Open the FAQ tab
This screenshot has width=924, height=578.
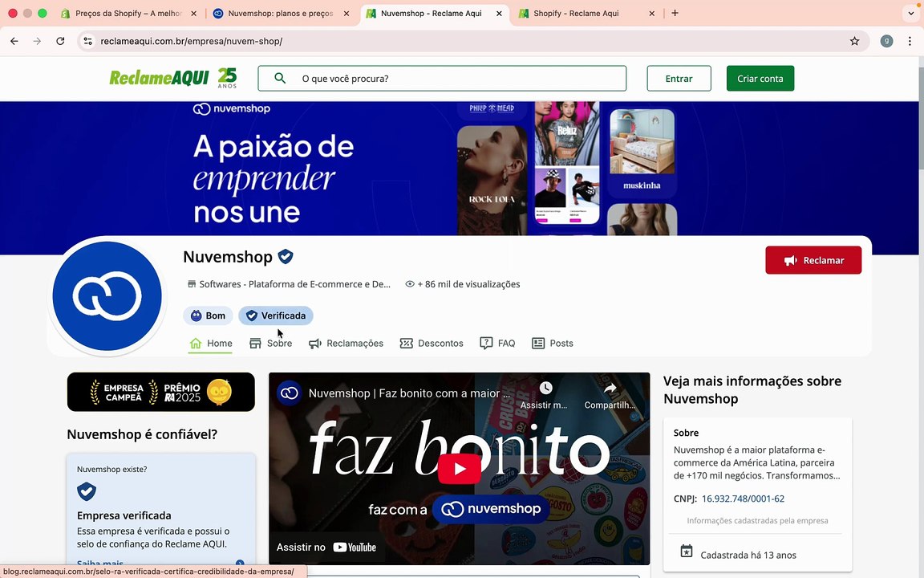(497, 344)
